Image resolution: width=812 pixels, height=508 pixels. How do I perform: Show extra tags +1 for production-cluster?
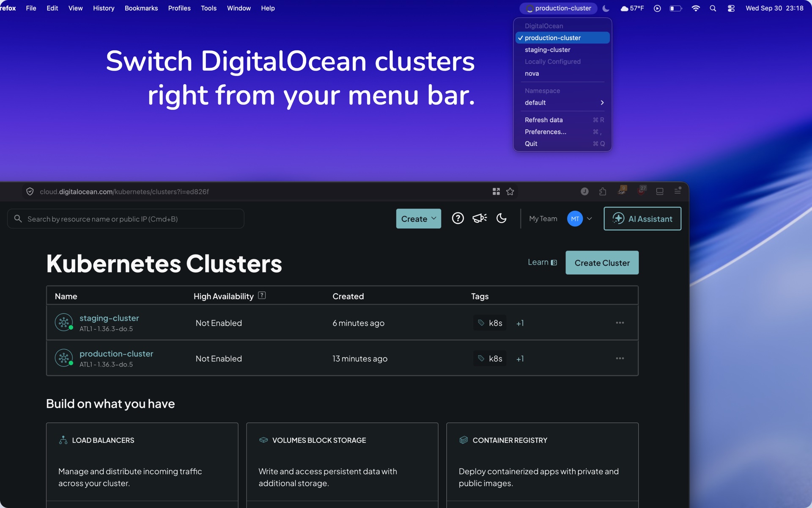click(x=520, y=359)
